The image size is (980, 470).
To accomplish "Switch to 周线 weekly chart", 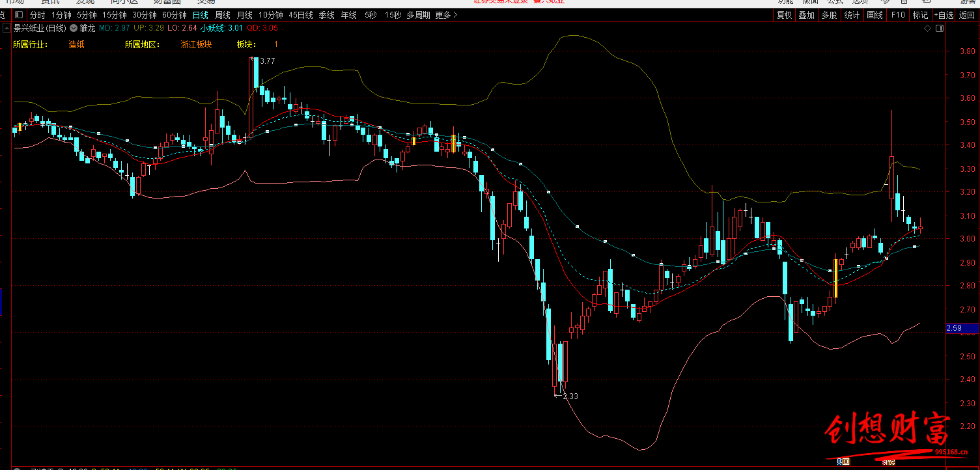I will click(223, 15).
